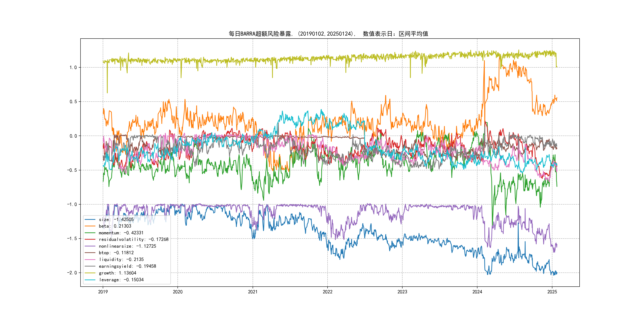Click the green momentum swatch in legend
Screen dimensions: 644x322
[90, 233]
